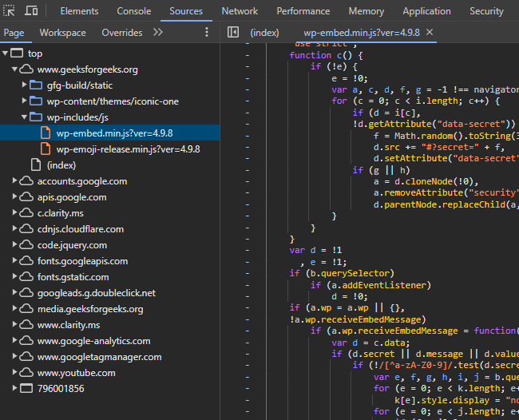Show more navigator tabs chevron

click(158, 32)
